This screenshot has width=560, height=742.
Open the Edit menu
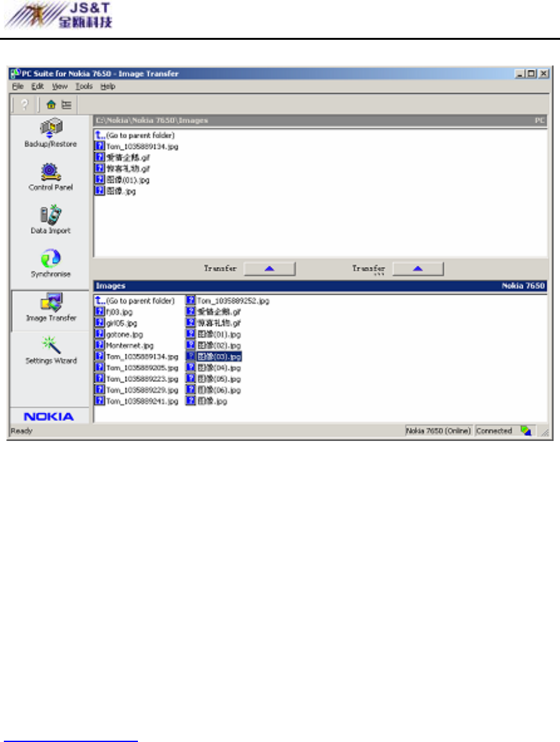[x=37, y=87]
